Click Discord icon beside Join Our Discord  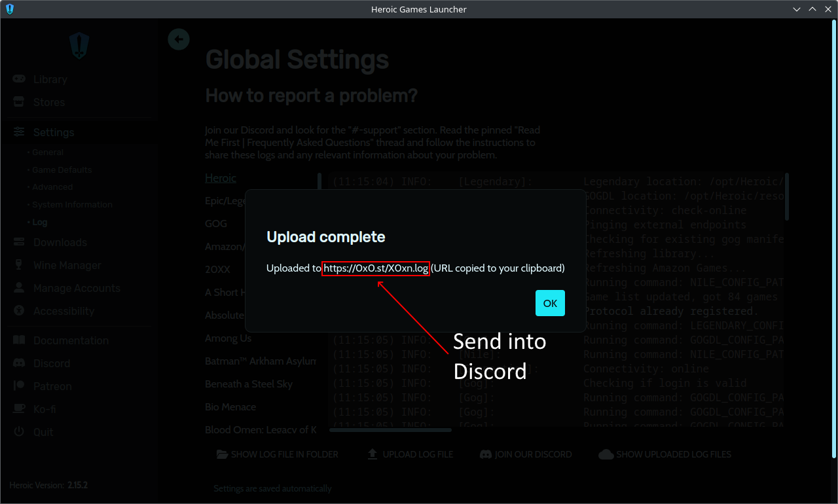pyautogui.click(x=486, y=454)
